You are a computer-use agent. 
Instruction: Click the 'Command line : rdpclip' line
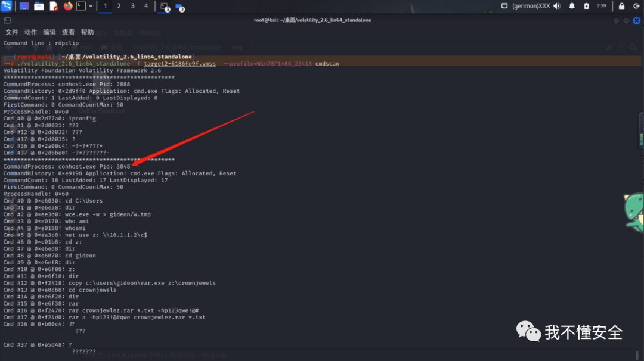tap(41, 43)
